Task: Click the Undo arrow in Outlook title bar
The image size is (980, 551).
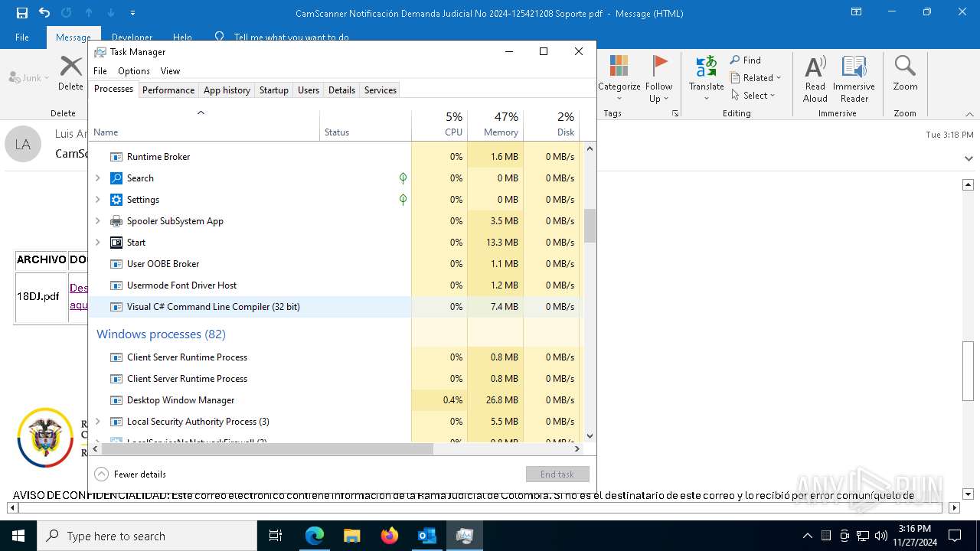Action: click(x=44, y=13)
